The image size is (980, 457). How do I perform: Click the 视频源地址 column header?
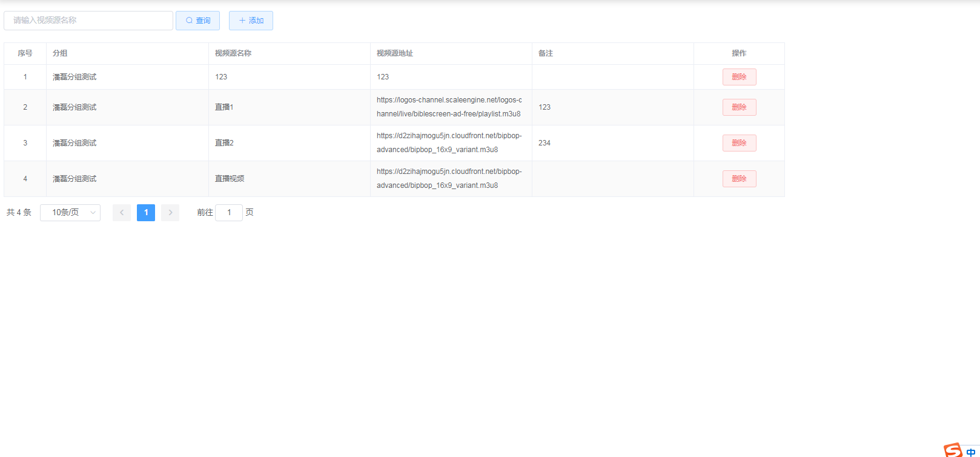point(395,53)
